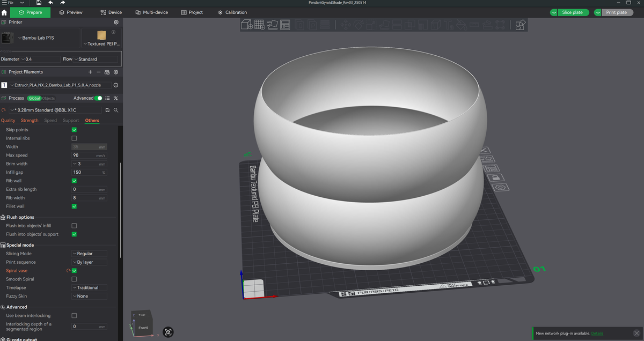Open the Flow Standard dropdown
The height and width of the screenshot is (341, 644).
96,59
